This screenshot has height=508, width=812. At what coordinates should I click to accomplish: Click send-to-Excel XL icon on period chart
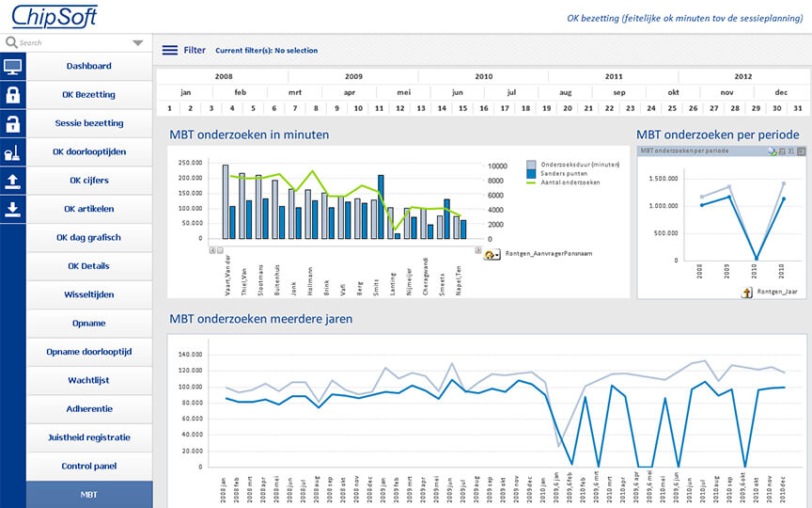coord(791,151)
